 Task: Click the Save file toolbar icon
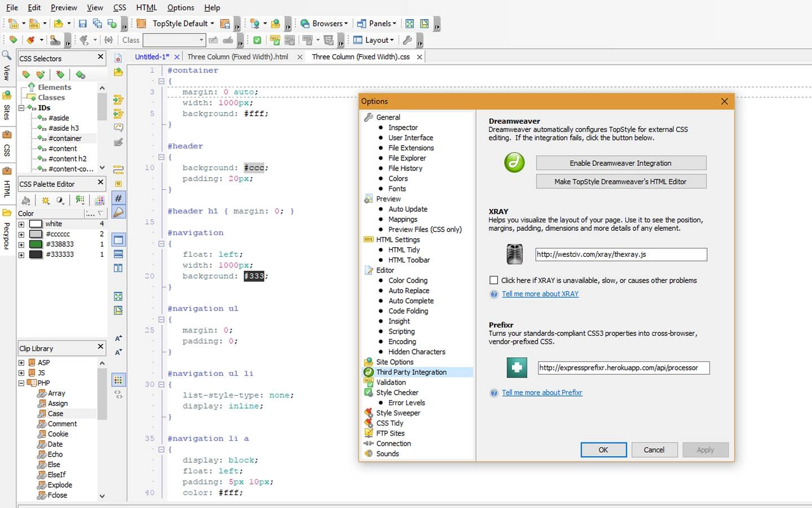(82, 24)
